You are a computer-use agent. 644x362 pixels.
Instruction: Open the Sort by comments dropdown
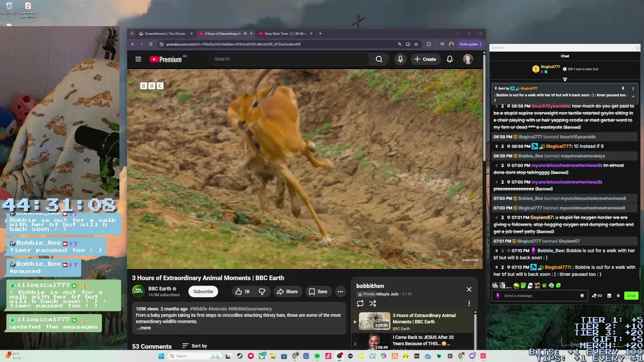click(195, 346)
